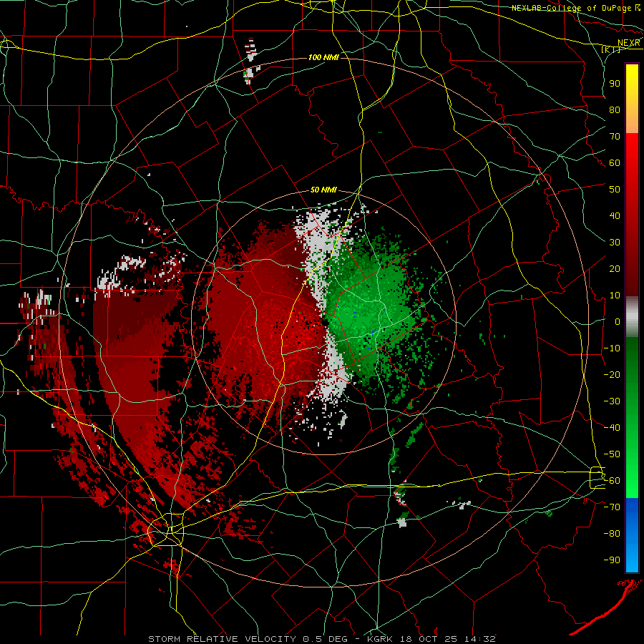Screen dimensions: 644x644
Task: Pick the blue segment of the color bar
Action: [632, 535]
